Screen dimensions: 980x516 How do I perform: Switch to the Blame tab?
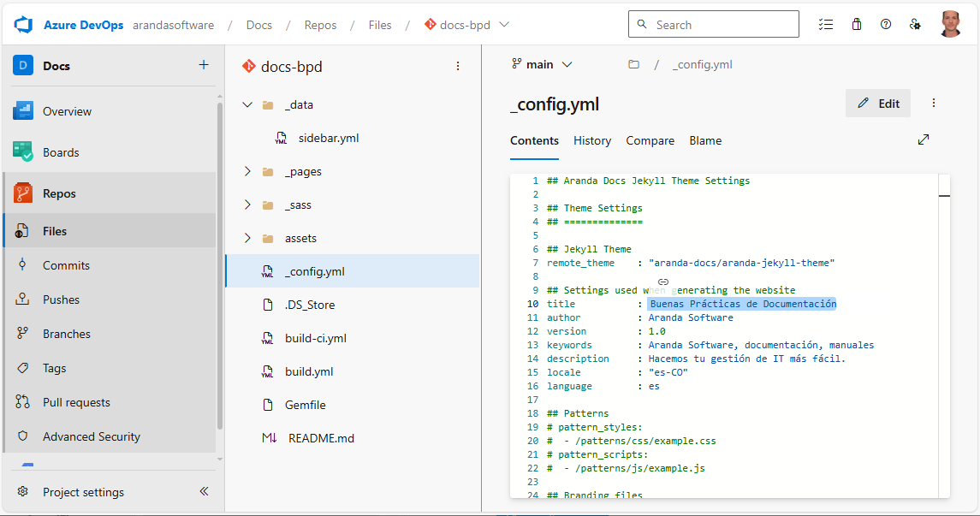(x=705, y=140)
